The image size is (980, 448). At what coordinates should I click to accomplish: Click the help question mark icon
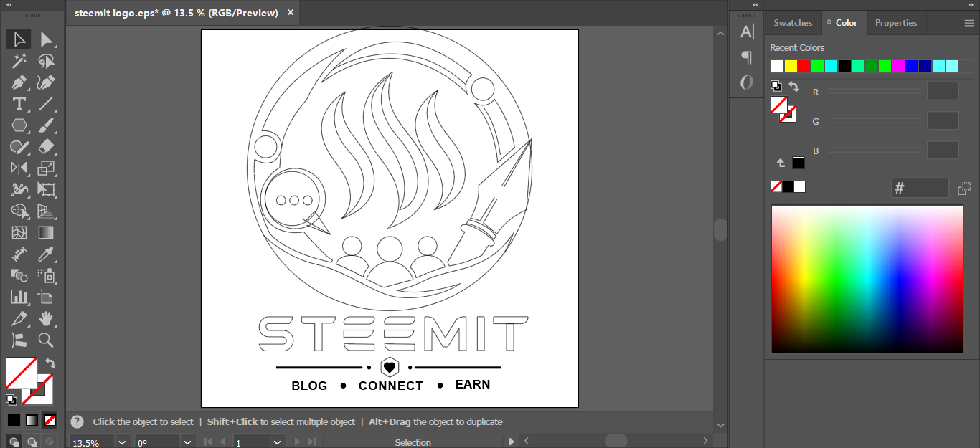77,422
